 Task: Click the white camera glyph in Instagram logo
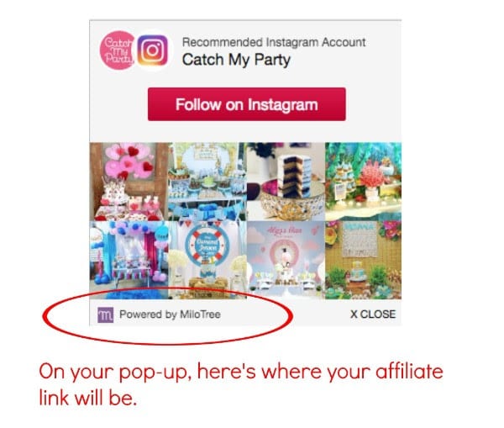153,50
